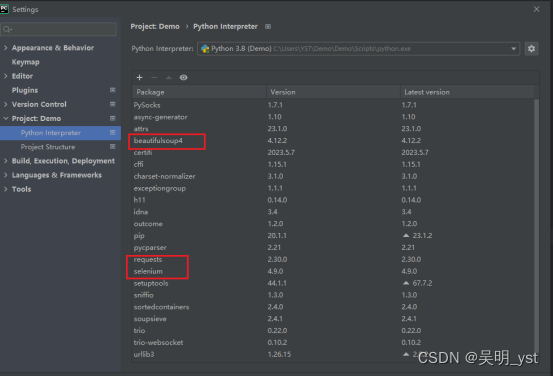Sort by the Package column header
This screenshot has width=554, height=376.
pyautogui.click(x=199, y=92)
